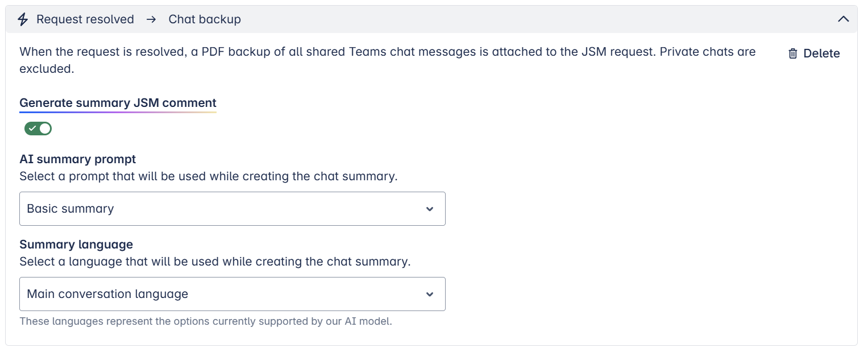Image resolution: width=868 pixels, height=352 pixels.
Task: Click chevron arrow of Main conversation language
Action: pos(430,294)
